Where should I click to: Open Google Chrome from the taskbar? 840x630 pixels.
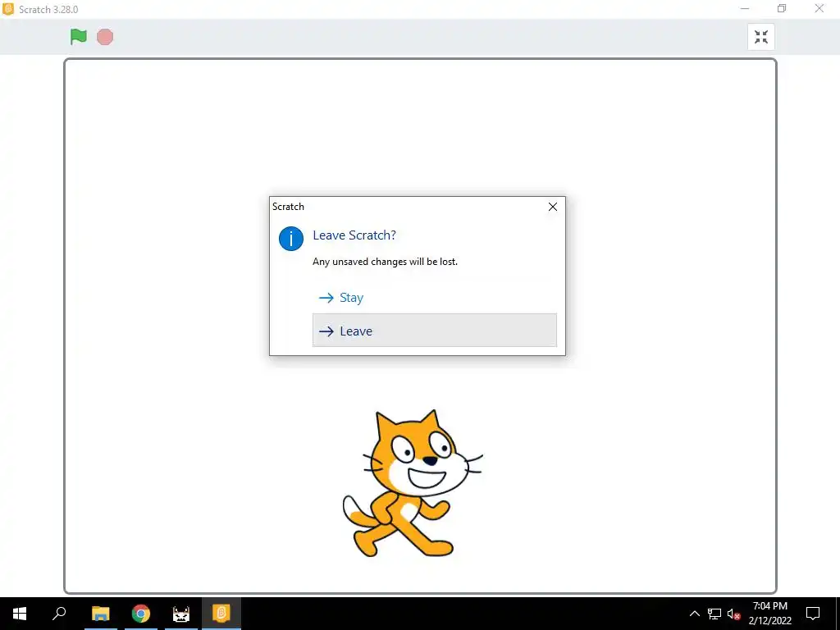(x=141, y=614)
